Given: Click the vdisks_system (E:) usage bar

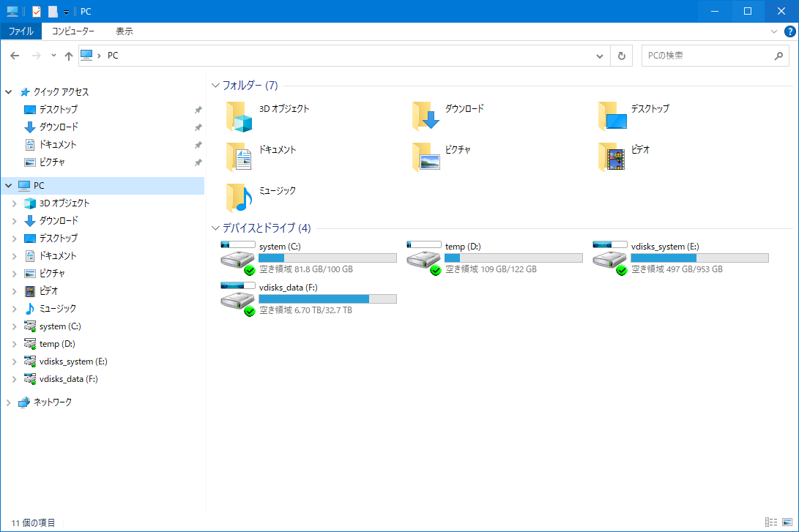Looking at the screenshot, I should click(x=699, y=258).
